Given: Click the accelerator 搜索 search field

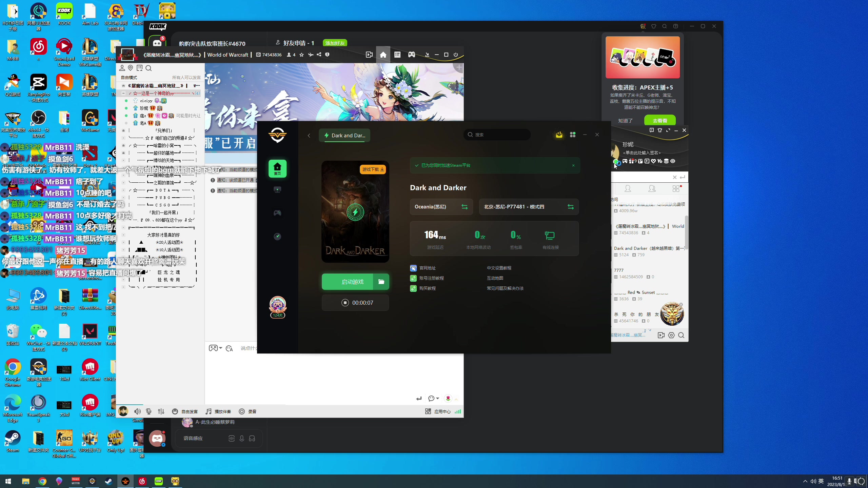Looking at the screenshot, I should (497, 135).
